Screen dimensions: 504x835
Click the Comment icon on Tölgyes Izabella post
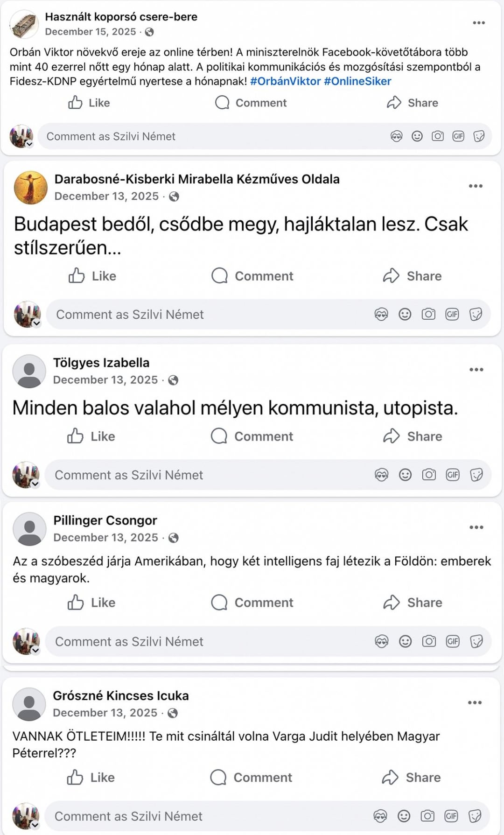click(x=219, y=436)
